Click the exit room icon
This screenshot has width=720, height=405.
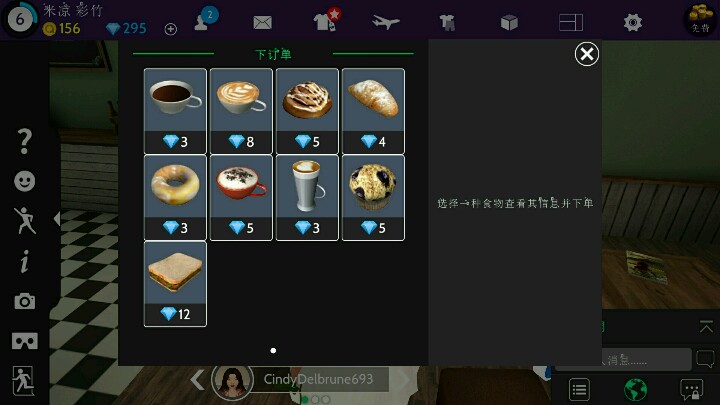tap(23, 381)
